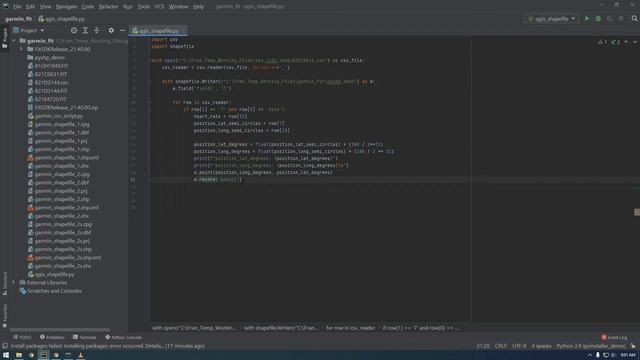640x360 pixels.
Task: Open the Project view selector dropdown
Action: coord(29,31)
